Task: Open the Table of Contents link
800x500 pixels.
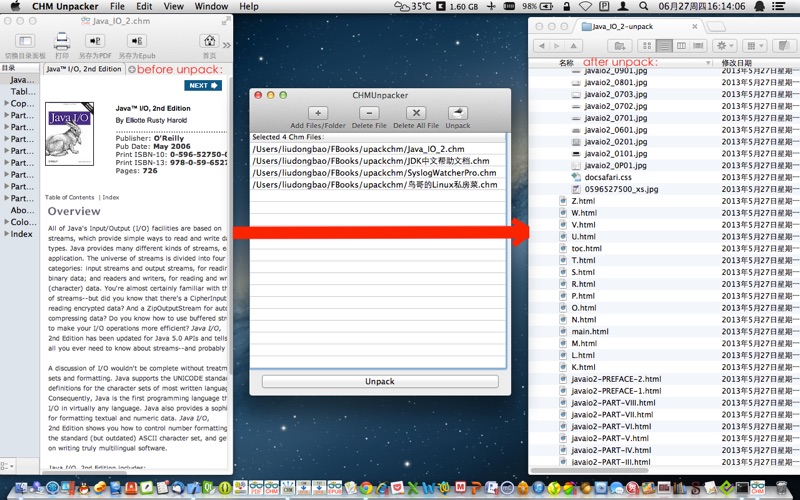Action: (x=69, y=197)
